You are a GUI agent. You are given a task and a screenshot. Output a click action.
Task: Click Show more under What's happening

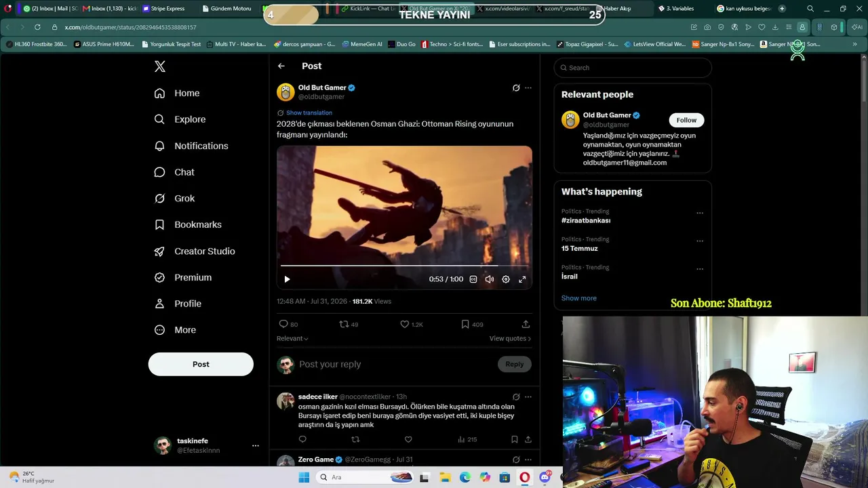579,298
